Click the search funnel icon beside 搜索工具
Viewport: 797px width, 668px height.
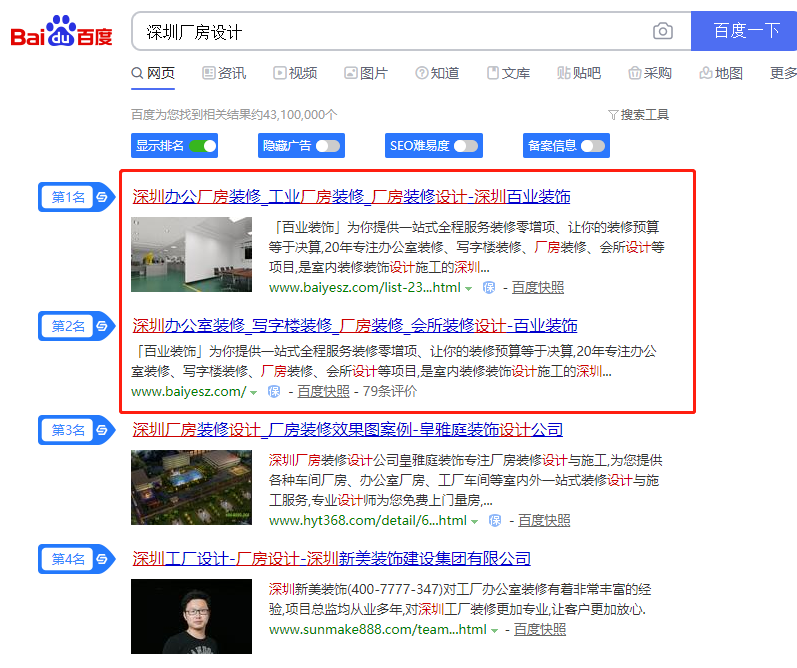[x=613, y=115]
